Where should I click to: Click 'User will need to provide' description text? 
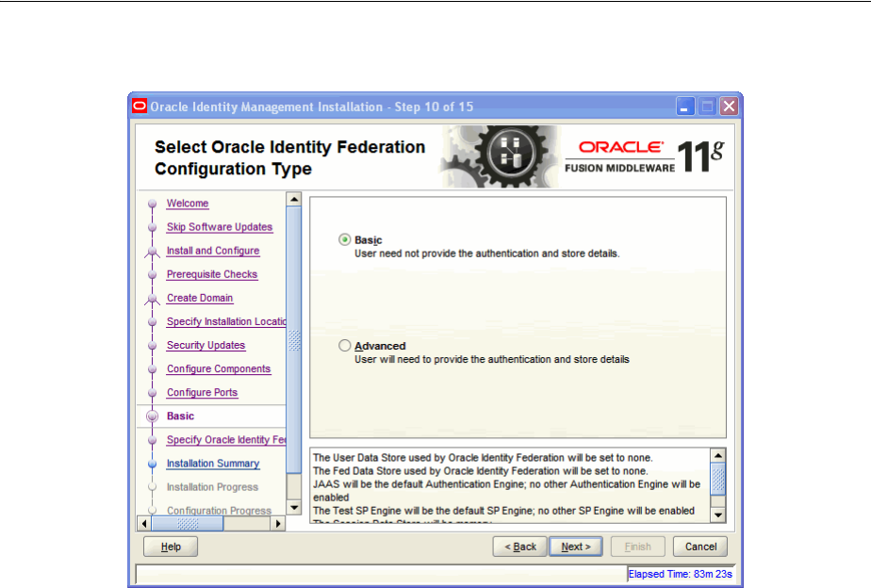tap(492, 360)
